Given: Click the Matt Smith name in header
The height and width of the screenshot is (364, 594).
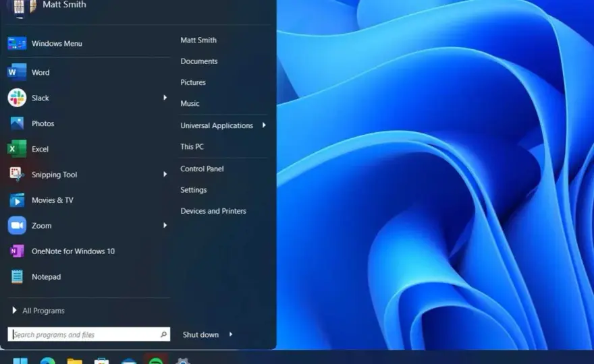Looking at the screenshot, I should click(x=64, y=5).
